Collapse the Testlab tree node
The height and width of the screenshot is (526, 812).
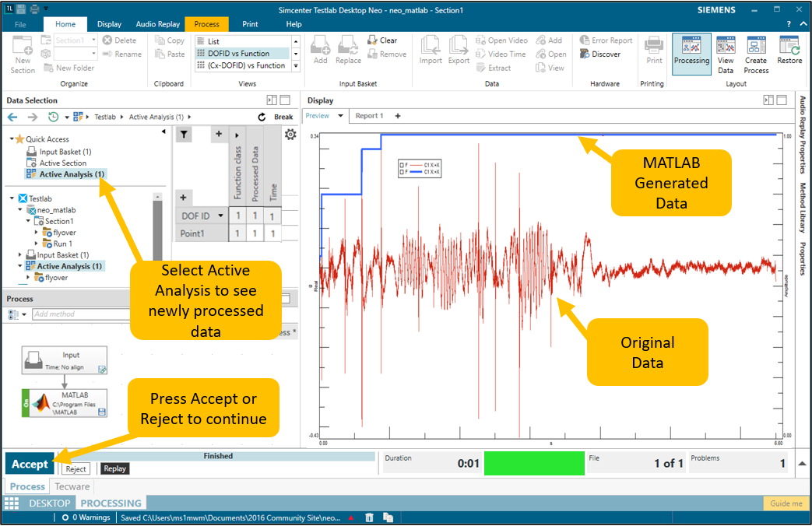point(12,198)
